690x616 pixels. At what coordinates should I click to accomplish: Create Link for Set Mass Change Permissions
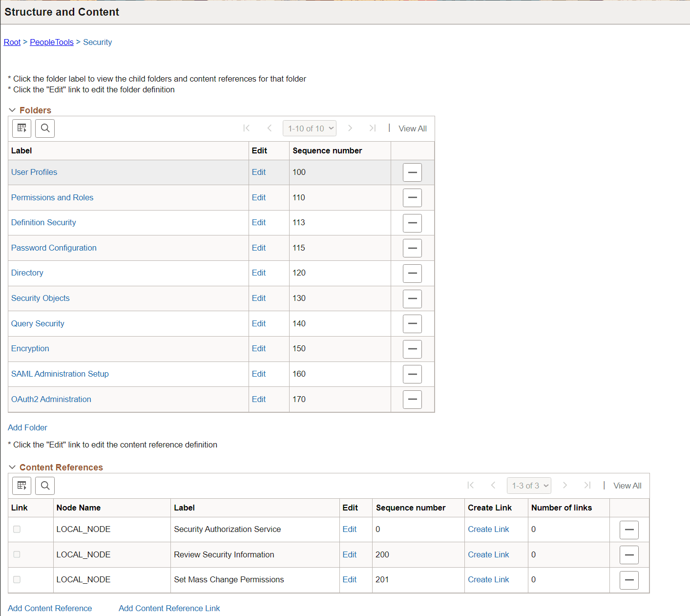click(488, 579)
